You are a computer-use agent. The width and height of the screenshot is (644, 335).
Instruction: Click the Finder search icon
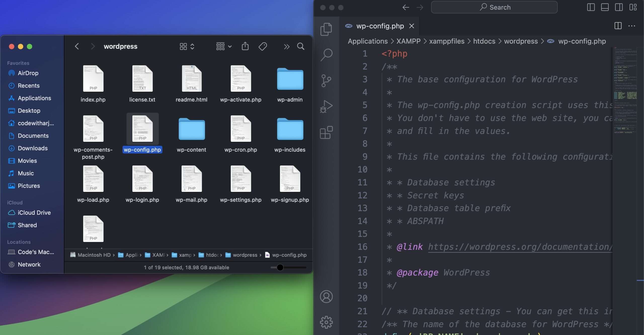click(301, 46)
